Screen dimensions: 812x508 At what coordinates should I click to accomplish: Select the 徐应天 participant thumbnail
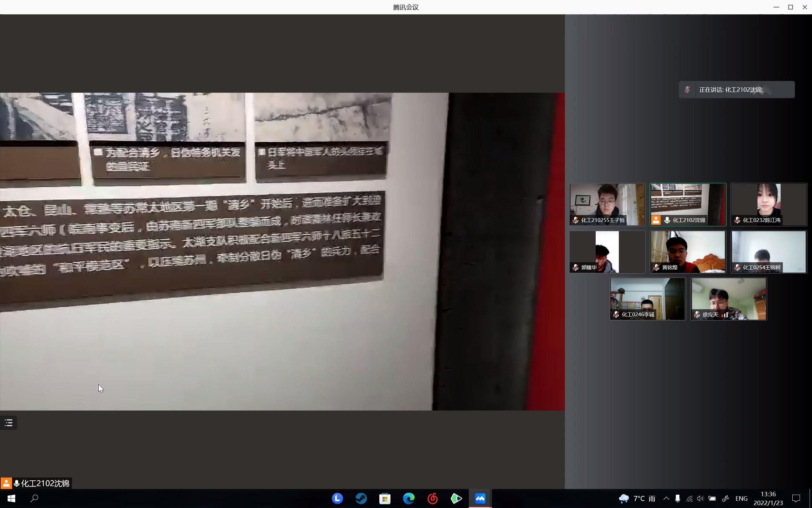pos(729,299)
